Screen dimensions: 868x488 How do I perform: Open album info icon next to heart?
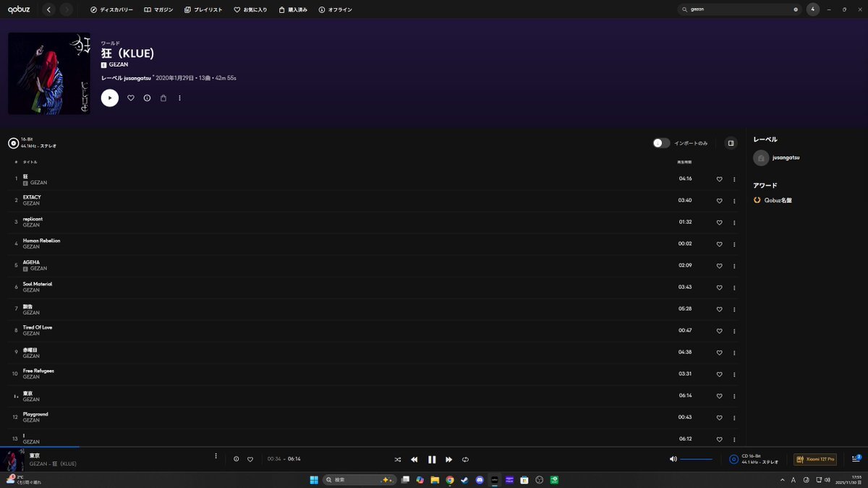pos(147,98)
